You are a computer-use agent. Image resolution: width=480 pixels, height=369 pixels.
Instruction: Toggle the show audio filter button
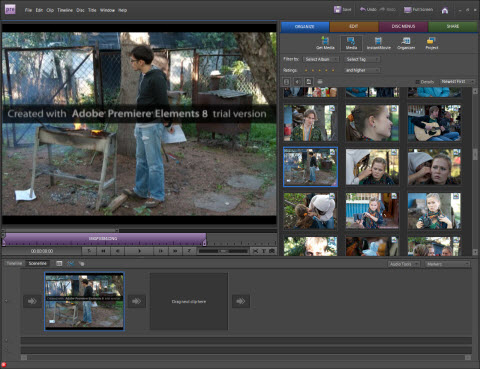point(297,82)
